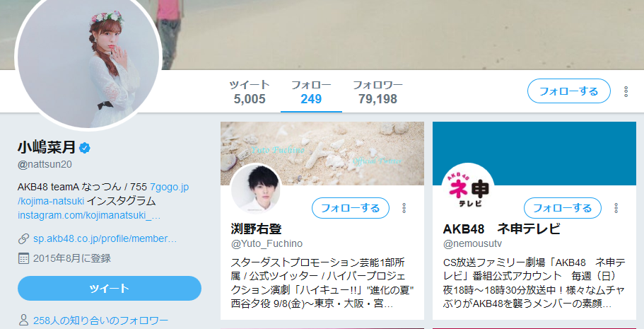Click the calendar icon by 2015年8月に登録
The height and width of the screenshot is (329, 644).
click(24, 258)
